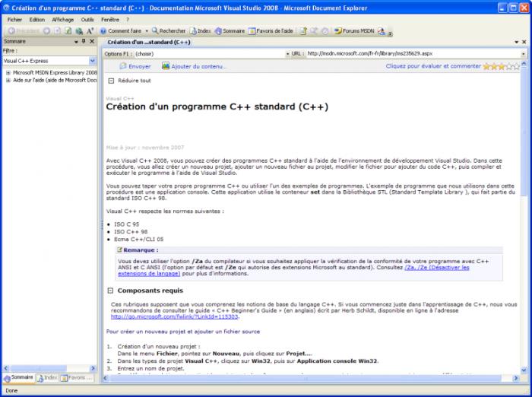The height and width of the screenshot is (397, 532).
Task: Open the Fichier menu
Action: coord(14,20)
